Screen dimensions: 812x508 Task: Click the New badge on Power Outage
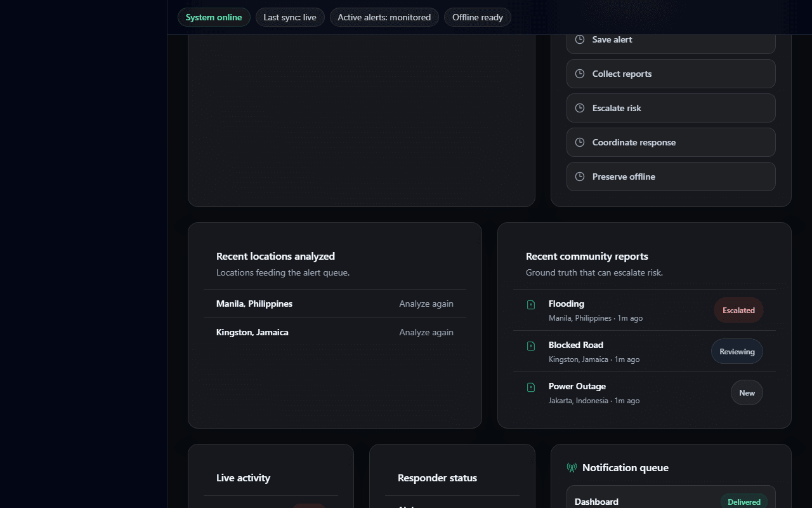coord(747,393)
